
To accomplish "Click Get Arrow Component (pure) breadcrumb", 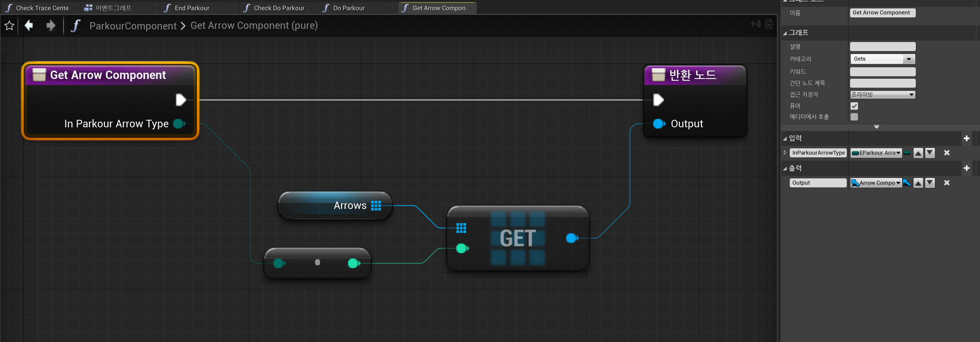I will pos(254,26).
